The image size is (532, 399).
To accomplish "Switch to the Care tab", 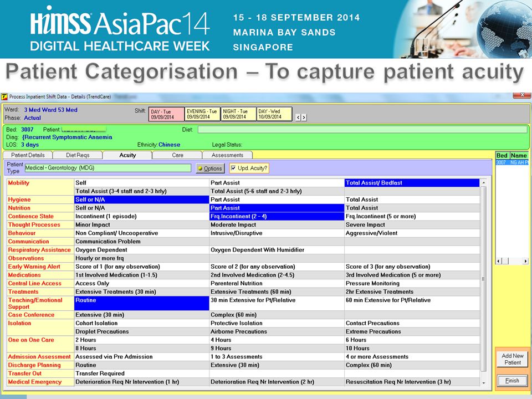I will click(177, 155).
